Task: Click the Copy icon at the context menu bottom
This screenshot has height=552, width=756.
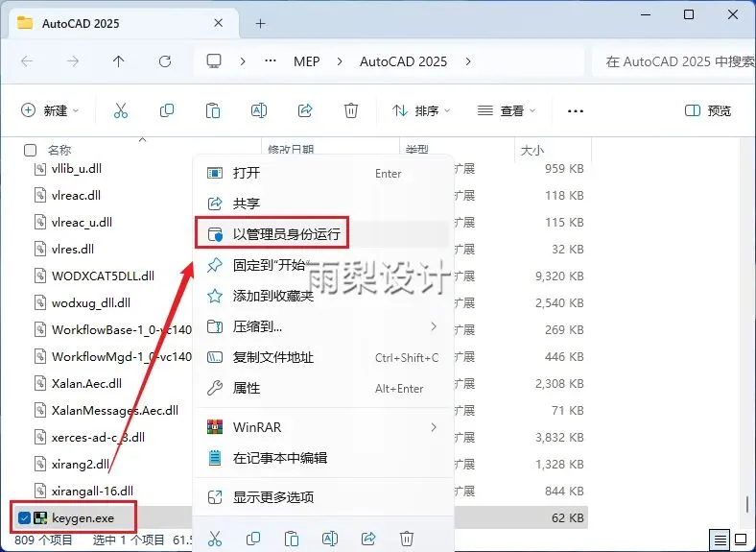Action: pos(253,538)
